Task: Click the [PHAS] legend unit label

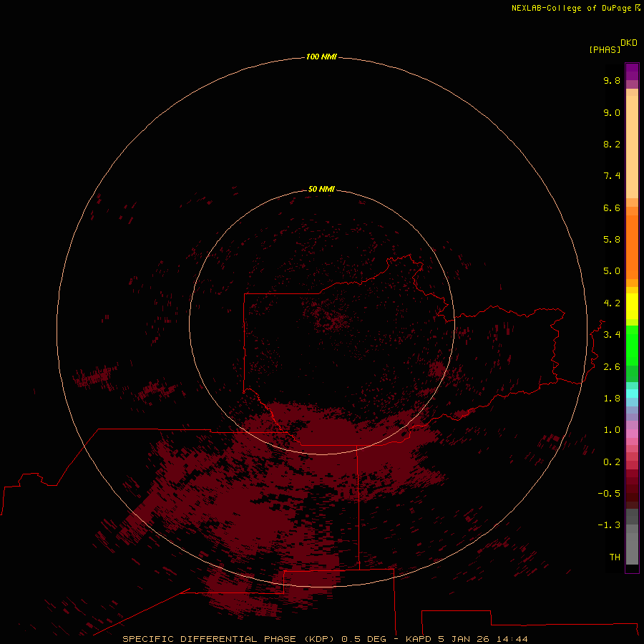Action: tap(605, 49)
